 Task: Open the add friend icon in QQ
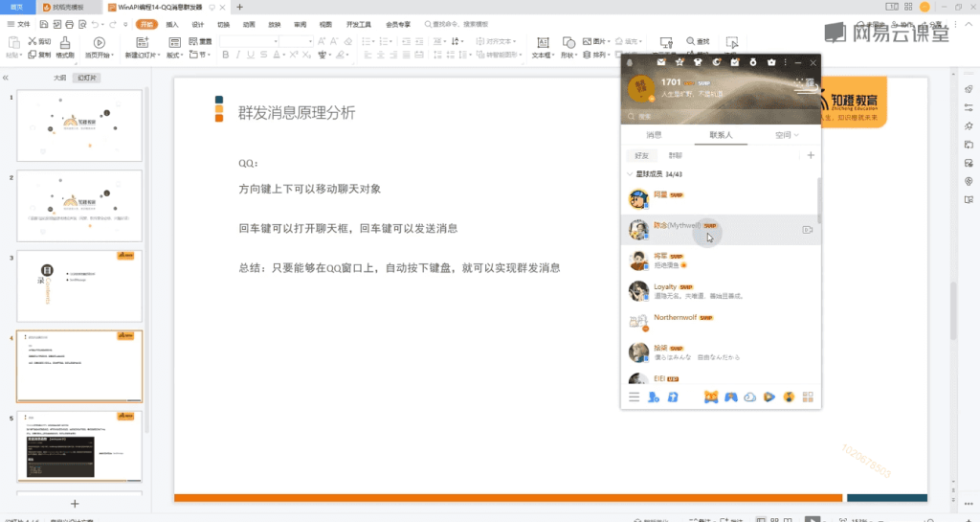coord(654,397)
